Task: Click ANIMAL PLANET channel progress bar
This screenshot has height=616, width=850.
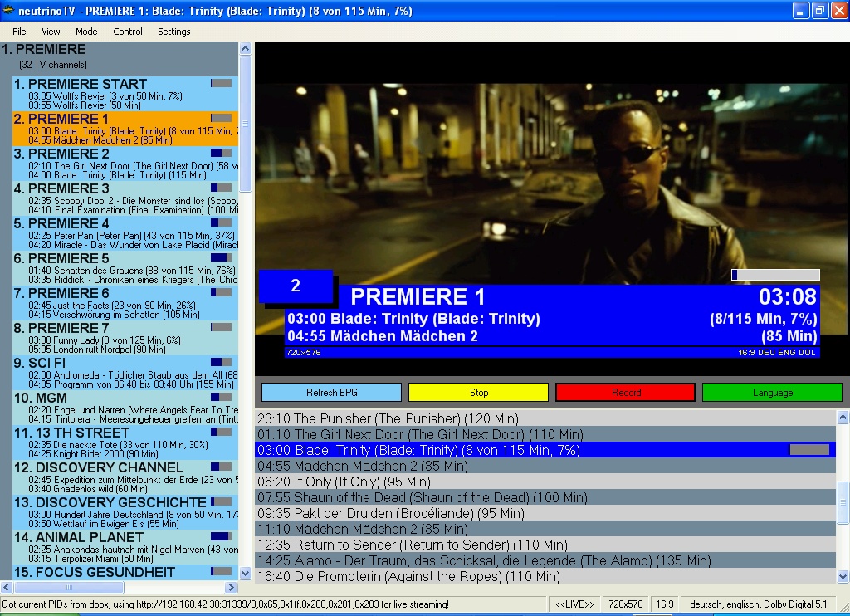Action: coord(221,536)
